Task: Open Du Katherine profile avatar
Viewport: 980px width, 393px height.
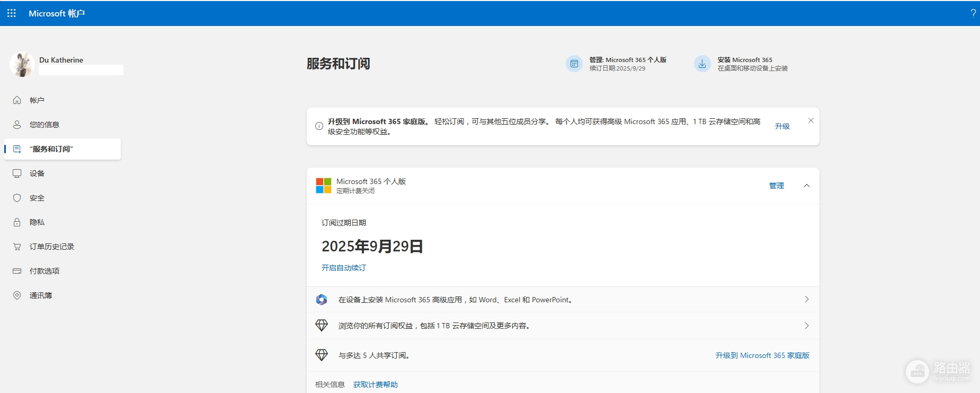Action: tap(22, 64)
